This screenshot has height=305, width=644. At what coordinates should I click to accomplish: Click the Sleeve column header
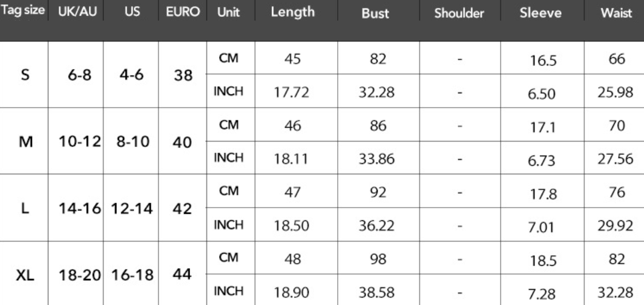coord(540,13)
